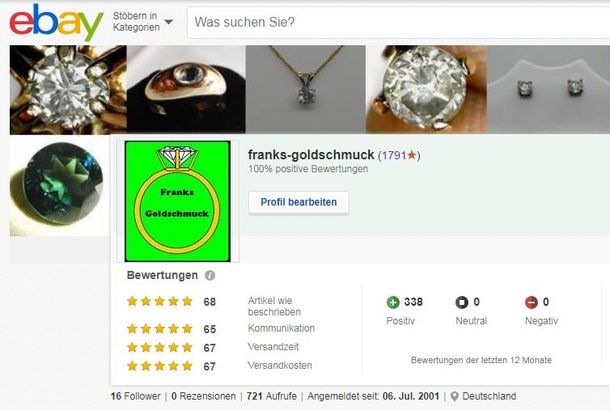Click the red negative feedback icon
The width and height of the screenshot is (610, 410).
531,302
